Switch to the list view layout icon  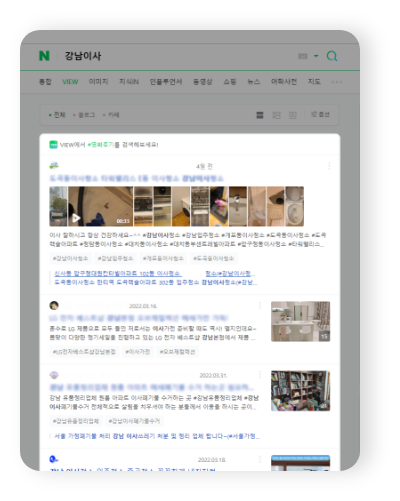coord(260,115)
